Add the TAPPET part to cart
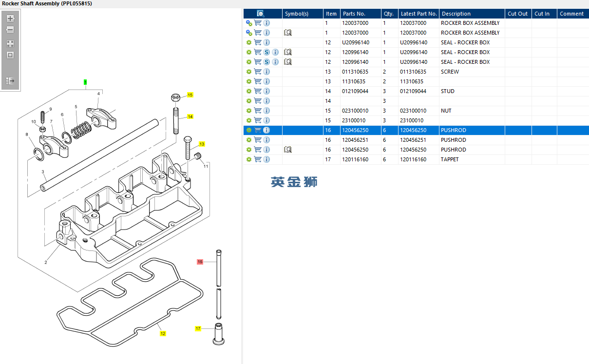The height and width of the screenshot is (364, 589). [x=258, y=159]
